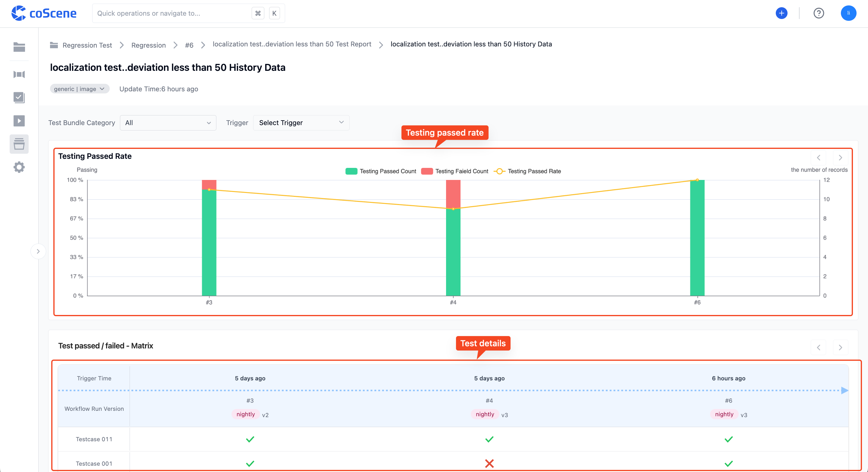Open the Test Bundle Category dropdown
This screenshot has height=472, width=868.
(x=168, y=123)
